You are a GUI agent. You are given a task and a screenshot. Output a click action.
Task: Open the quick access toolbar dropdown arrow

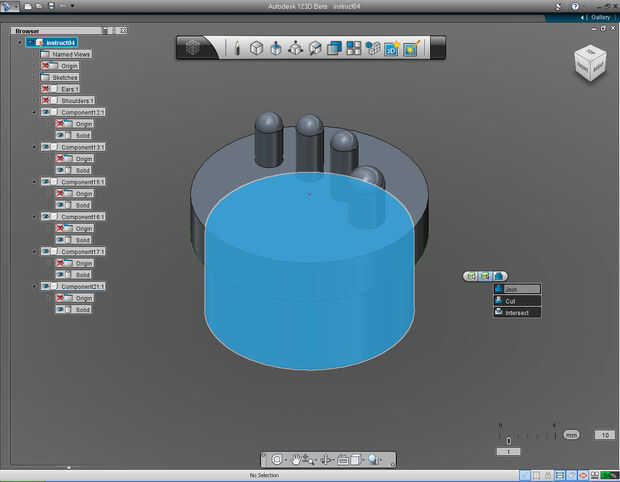72,6
